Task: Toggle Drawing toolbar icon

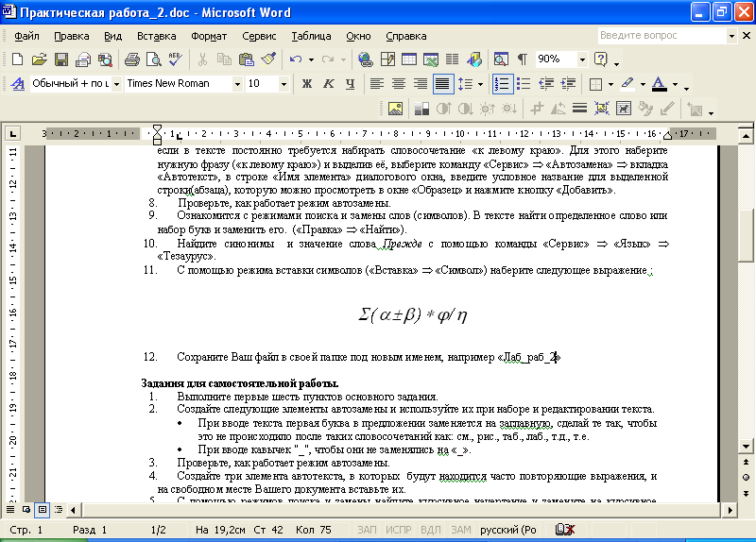Action: click(474, 59)
